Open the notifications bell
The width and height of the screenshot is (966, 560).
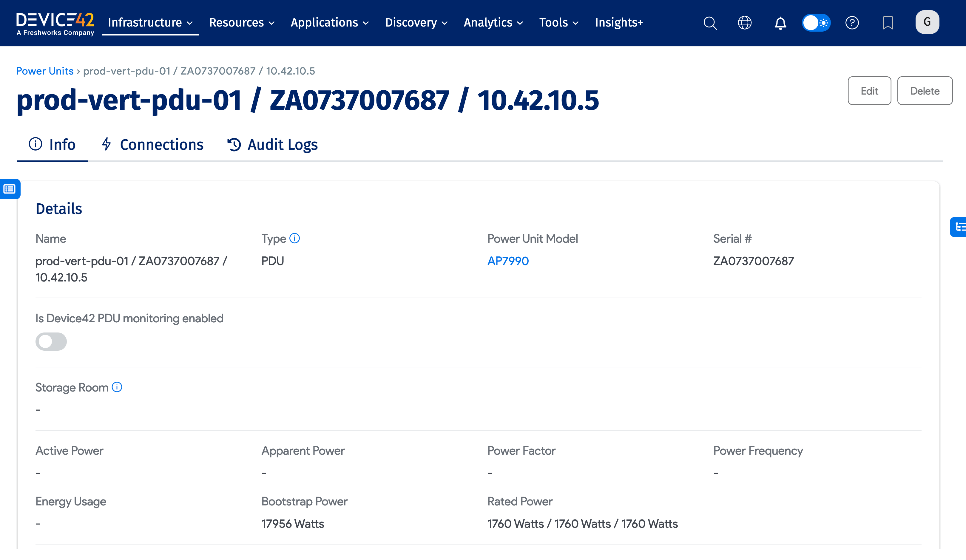(780, 23)
